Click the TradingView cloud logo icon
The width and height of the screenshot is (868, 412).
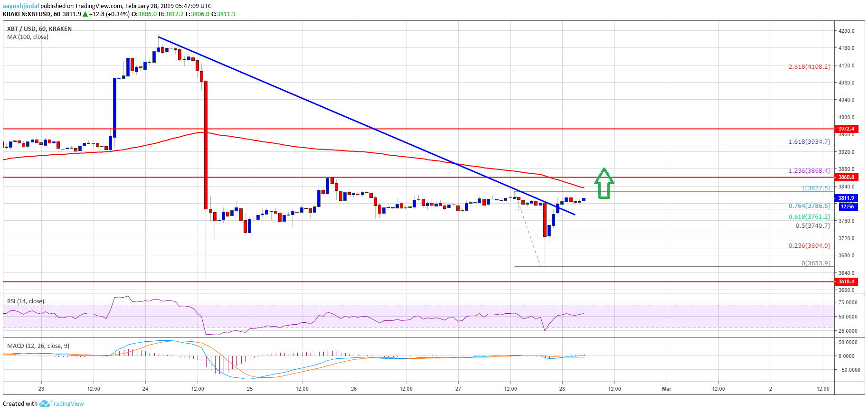click(44, 403)
